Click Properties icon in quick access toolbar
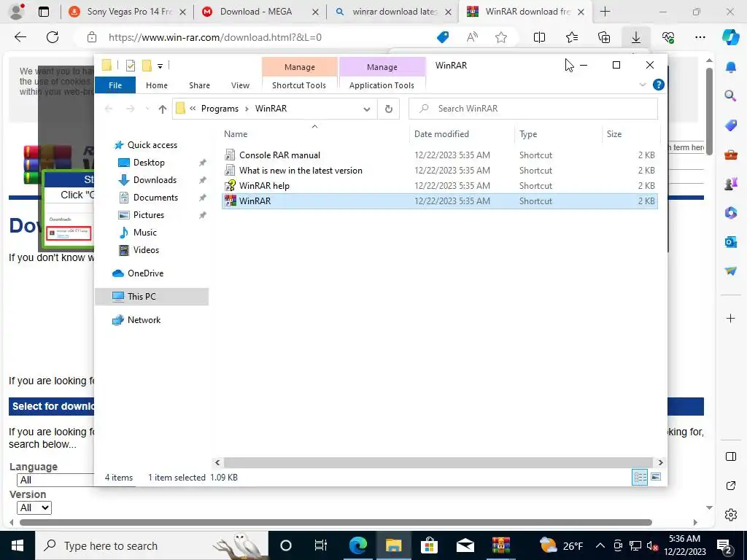Viewport: 747px width, 560px height. [131, 66]
